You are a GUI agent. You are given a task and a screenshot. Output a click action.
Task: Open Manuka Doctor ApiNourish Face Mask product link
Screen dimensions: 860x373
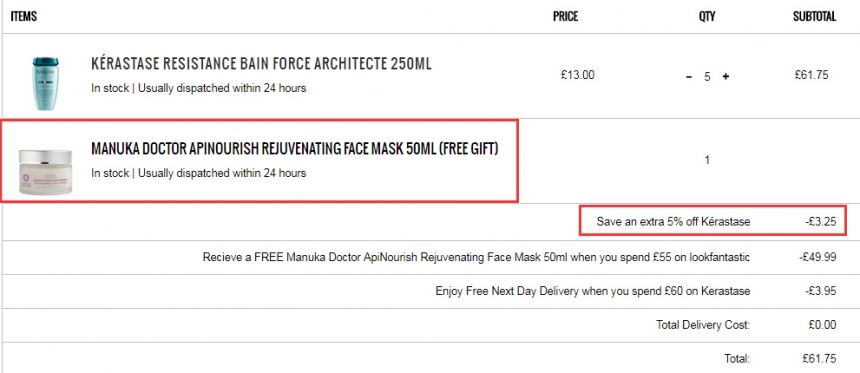coord(295,149)
